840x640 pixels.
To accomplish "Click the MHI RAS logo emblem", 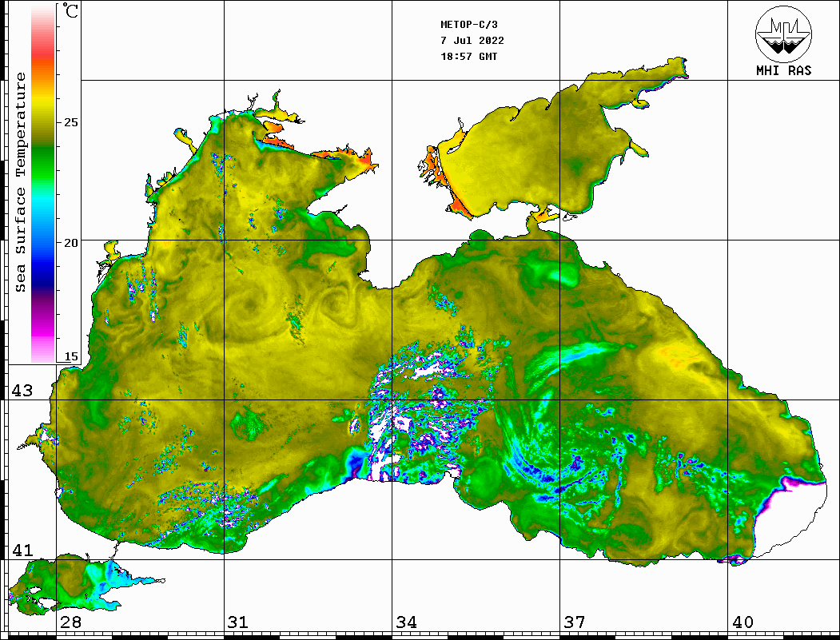I will point(784,34).
